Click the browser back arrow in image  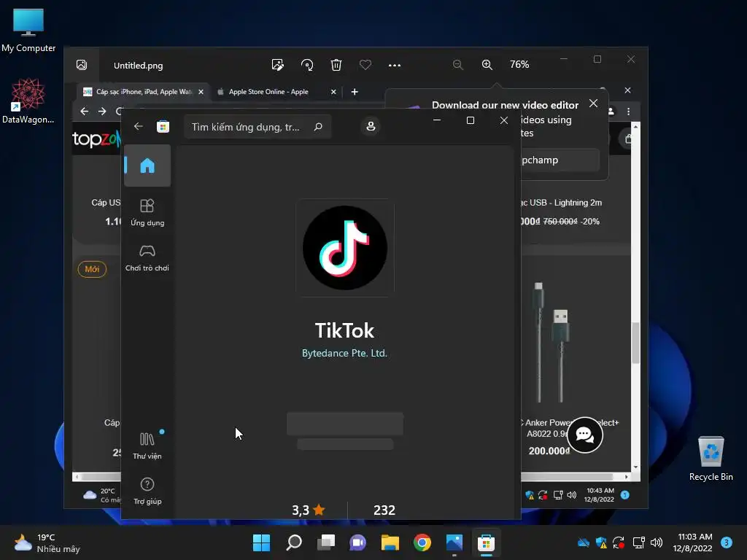pyautogui.click(x=85, y=112)
